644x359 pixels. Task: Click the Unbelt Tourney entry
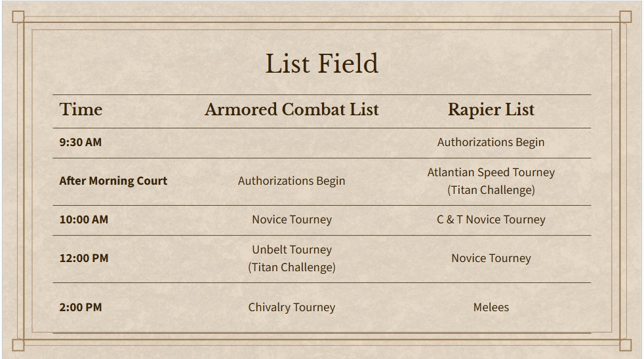[x=292, y=250]
